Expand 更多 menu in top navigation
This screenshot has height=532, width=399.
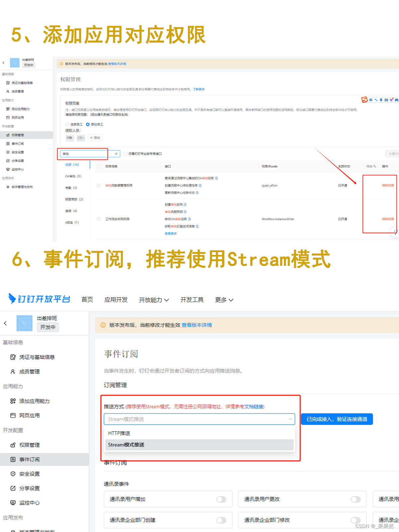coord(224,300)
